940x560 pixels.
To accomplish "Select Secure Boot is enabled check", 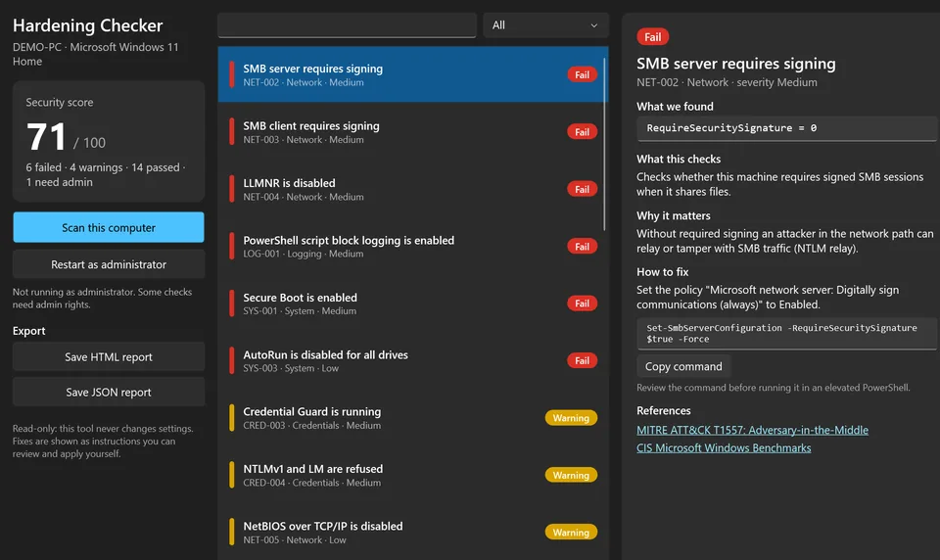I will [413, 303].
